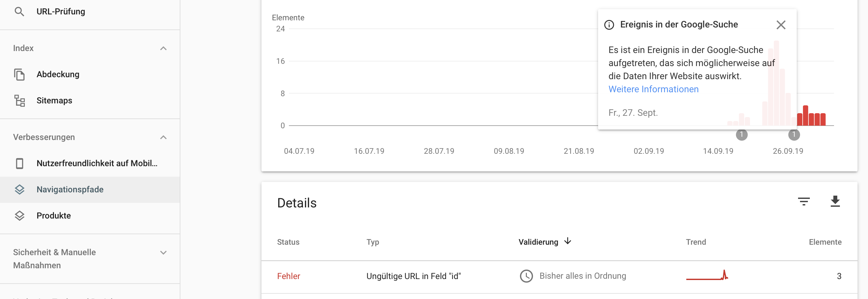The height and width of the screenshot is (299, 868).
Task: Open the Produkte menu item
Action: [54, 216]
